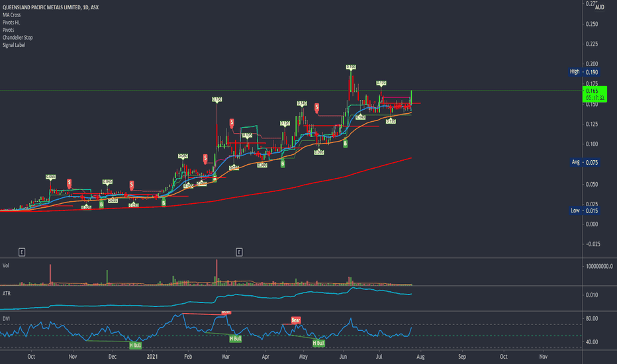
Task: Select the S sell signal beside the 0.145 pivot
Action: tap(316, 108)
